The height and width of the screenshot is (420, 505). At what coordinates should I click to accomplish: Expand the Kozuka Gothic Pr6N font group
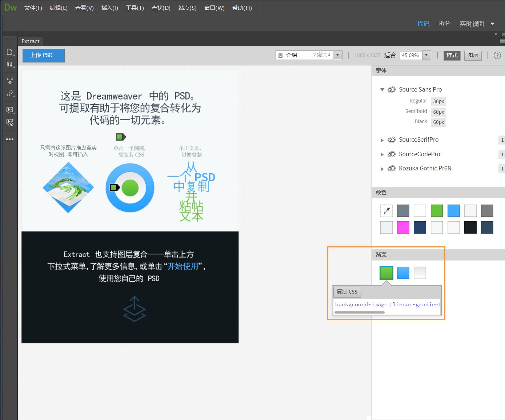coord(382,169)
